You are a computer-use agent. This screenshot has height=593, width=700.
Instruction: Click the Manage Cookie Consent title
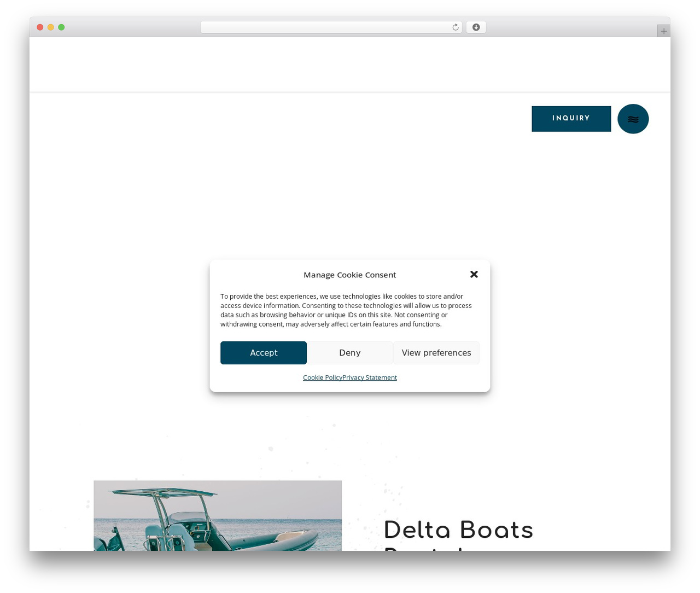[x=349, y=275]
